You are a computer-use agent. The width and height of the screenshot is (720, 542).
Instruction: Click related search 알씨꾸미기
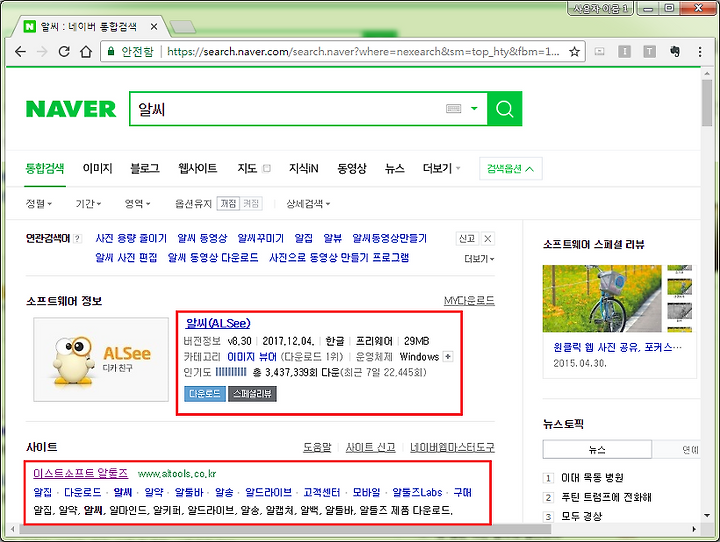coord(260,238)
